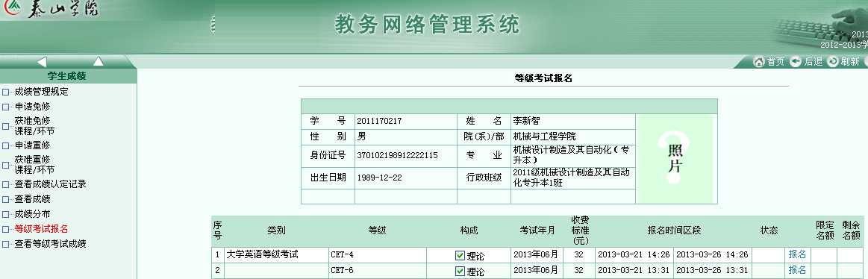Open 成绩分布 menu item
The width and height of the screenshot is (868, 279).
pyautogui.click(x=32, y=213)
